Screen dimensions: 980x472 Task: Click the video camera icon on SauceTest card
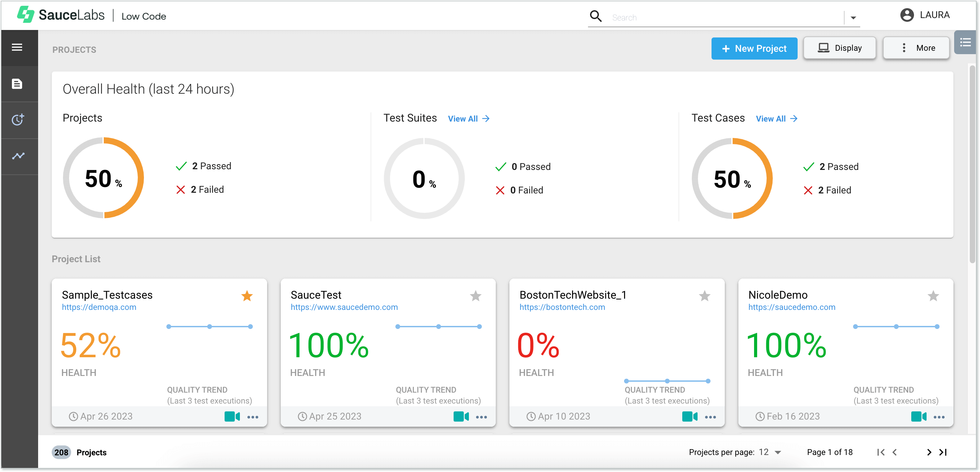pos(461,416)
